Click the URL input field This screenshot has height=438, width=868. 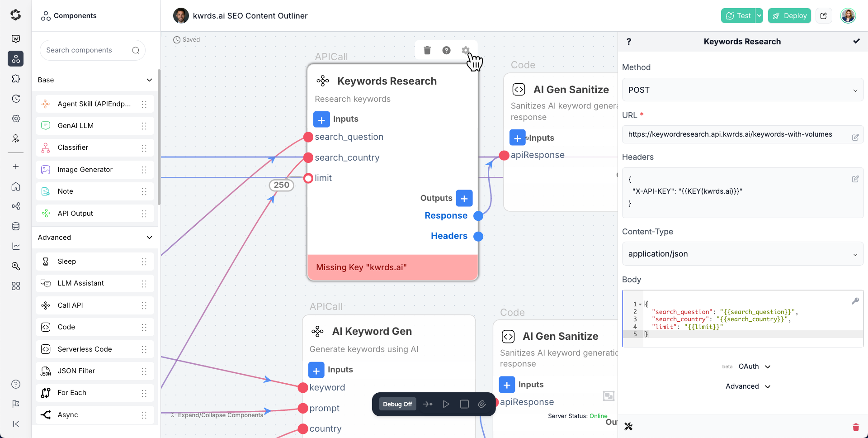[x=743, y=134]
